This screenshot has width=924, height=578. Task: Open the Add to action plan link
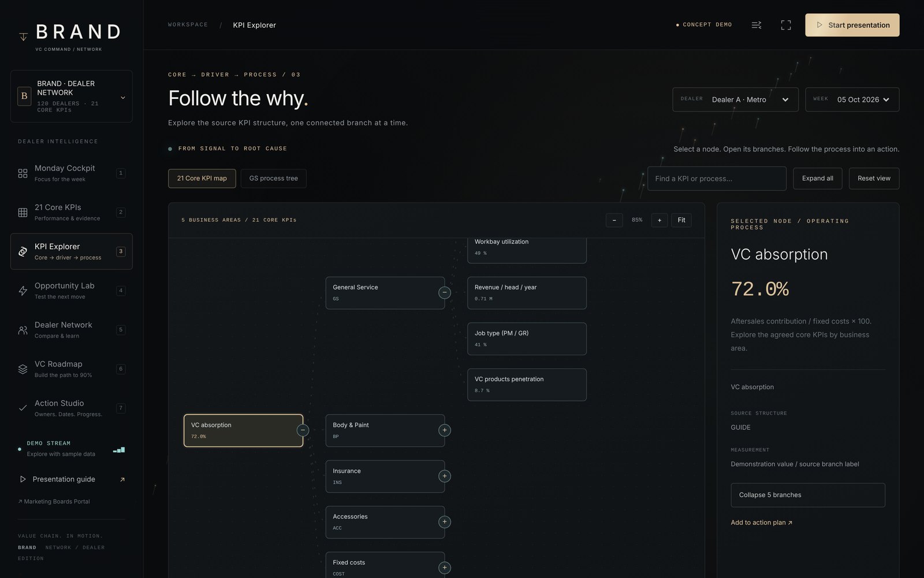pyautogui.click(x=761, y=523)
